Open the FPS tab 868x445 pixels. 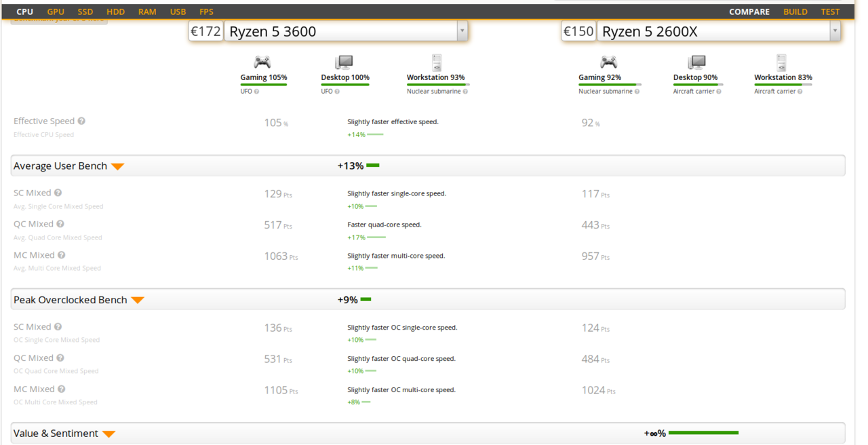pyautogui.click(x=206, y=12)
